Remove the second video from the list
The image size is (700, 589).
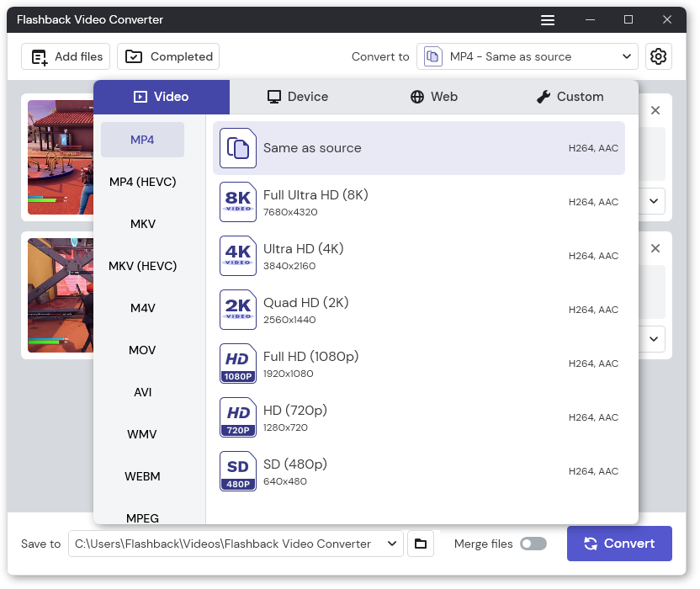pos(655,248)
